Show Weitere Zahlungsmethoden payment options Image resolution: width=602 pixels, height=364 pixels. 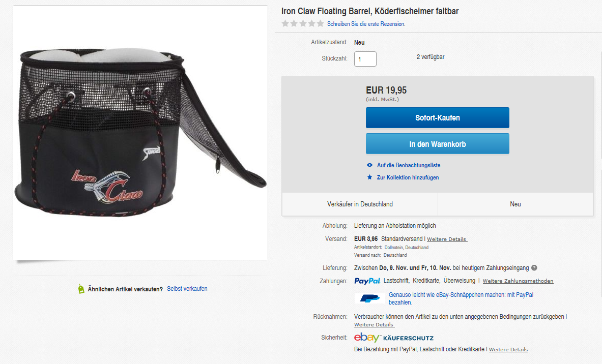[x=518, y=281]
